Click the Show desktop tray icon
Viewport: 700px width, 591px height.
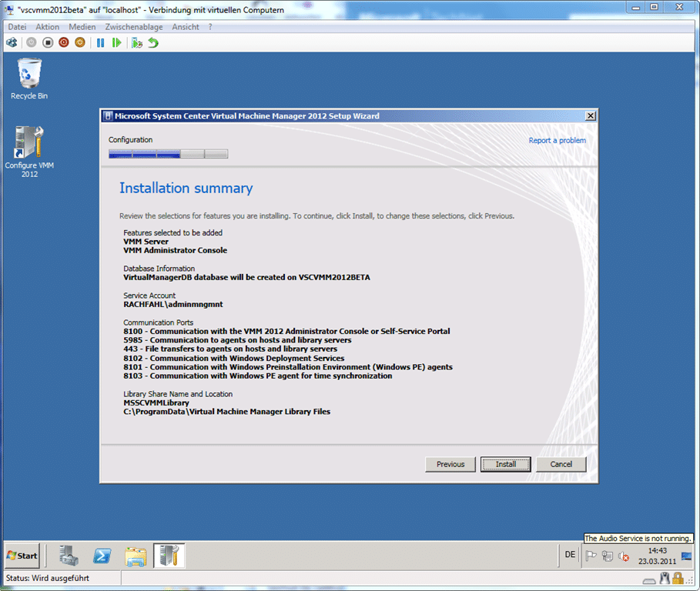point(687,556)
